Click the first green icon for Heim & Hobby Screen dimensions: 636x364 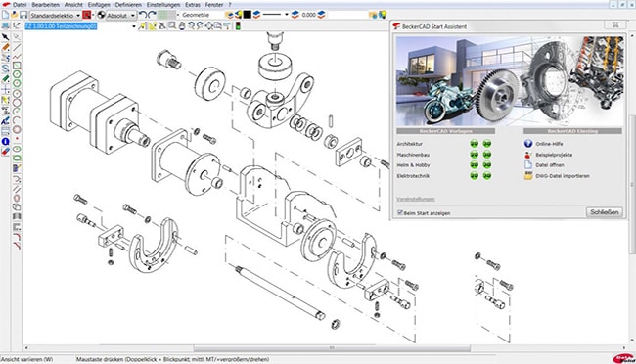[475, 165]
